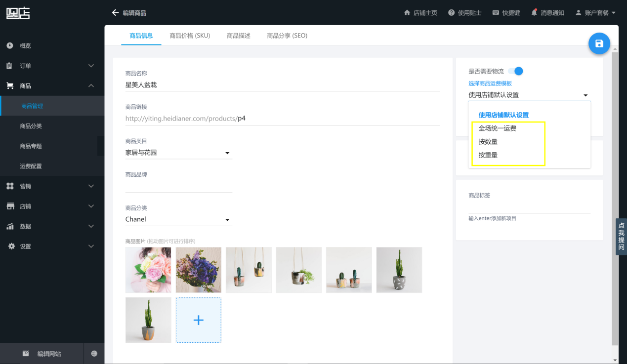Click the user icon for 账户套餐

point(578,13)
